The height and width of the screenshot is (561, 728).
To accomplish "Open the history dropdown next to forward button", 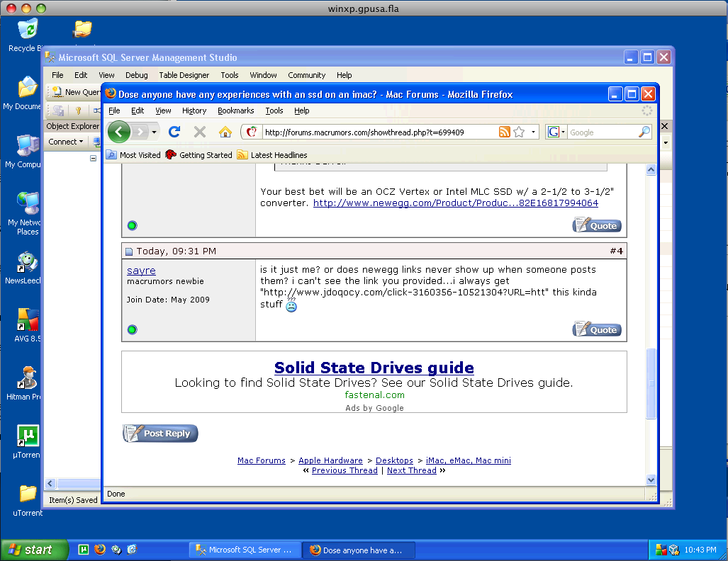I will coord(154,132).
